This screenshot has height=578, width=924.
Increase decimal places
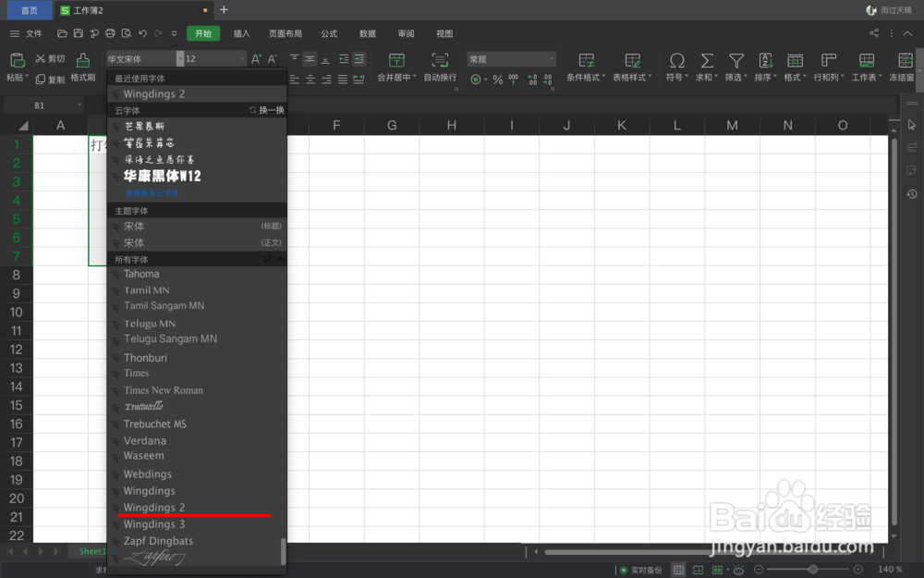click(x=532, y=80)
